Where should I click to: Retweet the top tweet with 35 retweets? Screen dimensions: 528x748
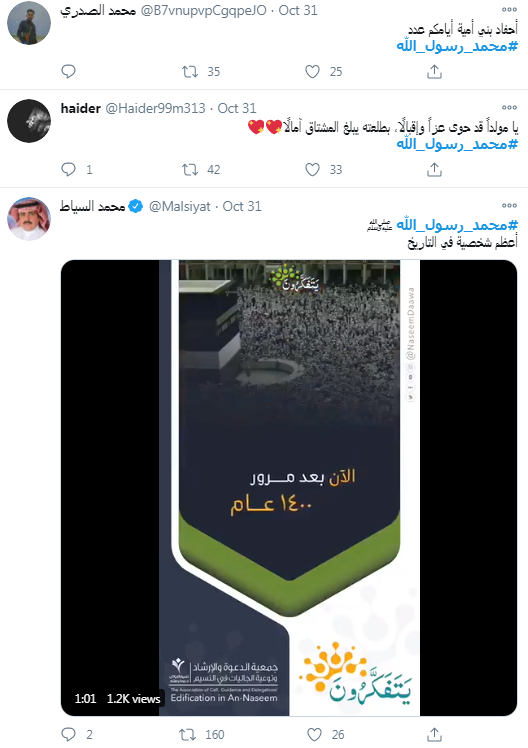click(x=190, y=72)
